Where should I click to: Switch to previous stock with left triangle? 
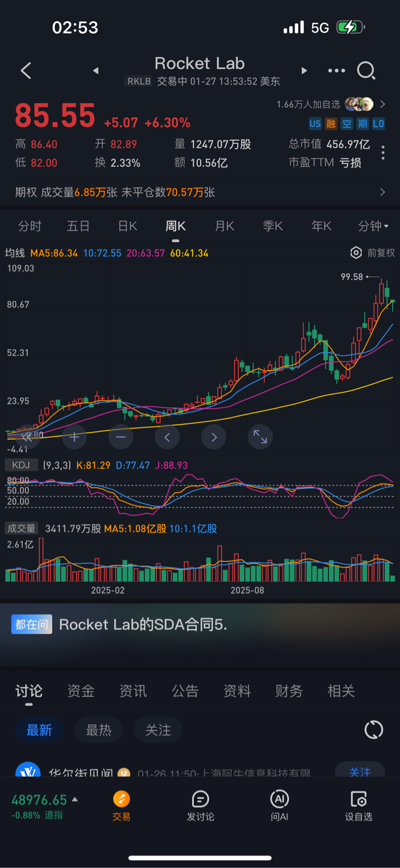pyautogui.click(x=96, y=70)
